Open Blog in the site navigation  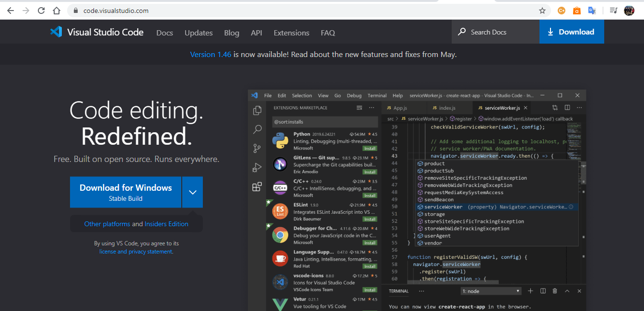[232, 33]
